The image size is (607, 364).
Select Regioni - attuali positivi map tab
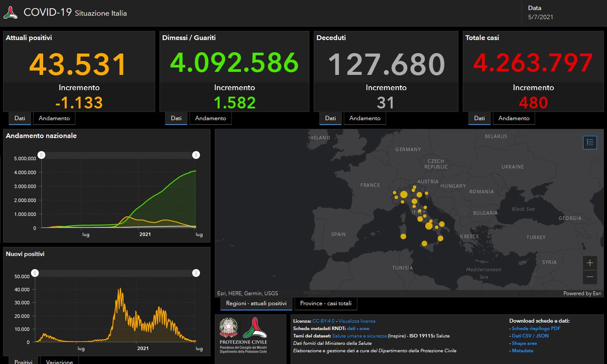click(x=256, y=303)
